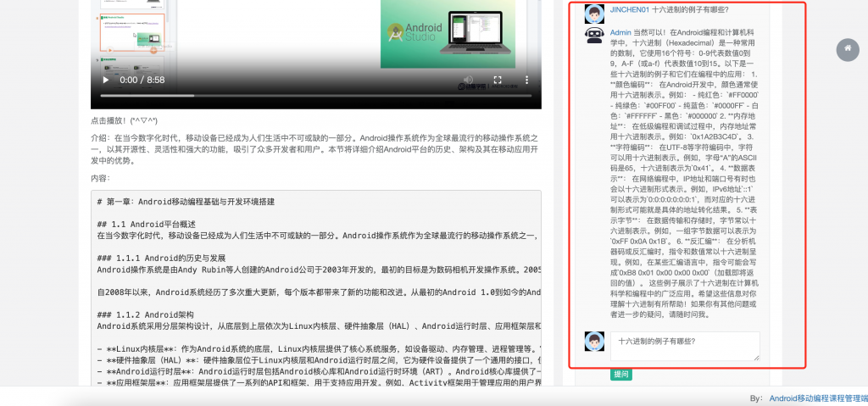This screenshot has width=868, height=406.
Task: Click the '## 1.1 Android平台概述' line
Action: (x=146, y=225)
